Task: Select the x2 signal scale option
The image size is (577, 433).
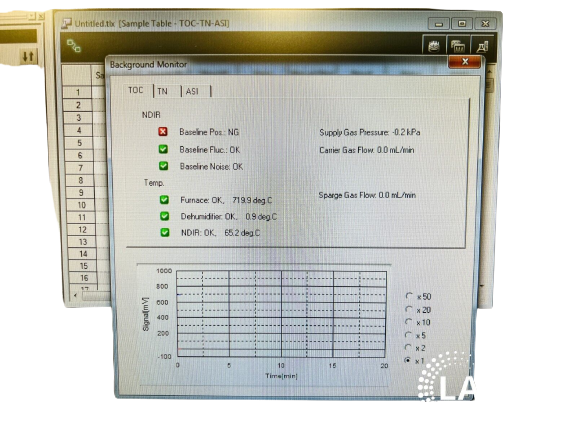Action: pos(408,347)
